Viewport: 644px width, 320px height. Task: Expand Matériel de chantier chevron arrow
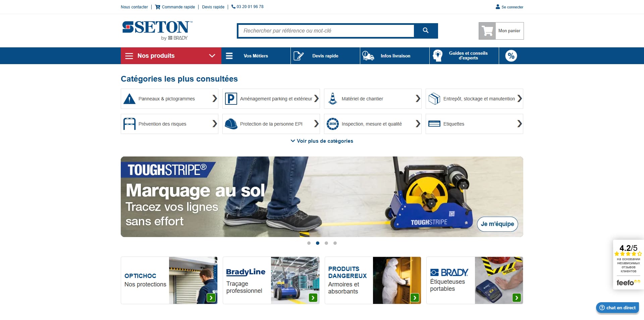[418, 99]
